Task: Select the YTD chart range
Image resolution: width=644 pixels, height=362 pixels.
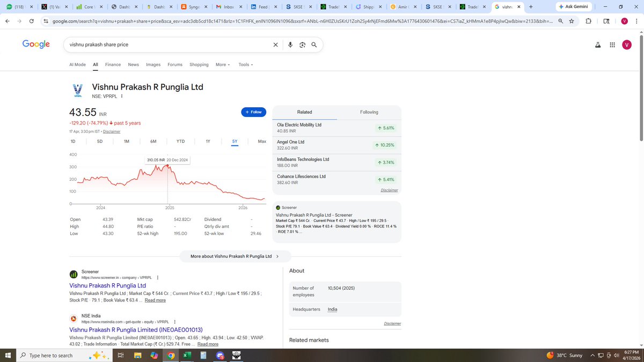Action: [181, 141]
